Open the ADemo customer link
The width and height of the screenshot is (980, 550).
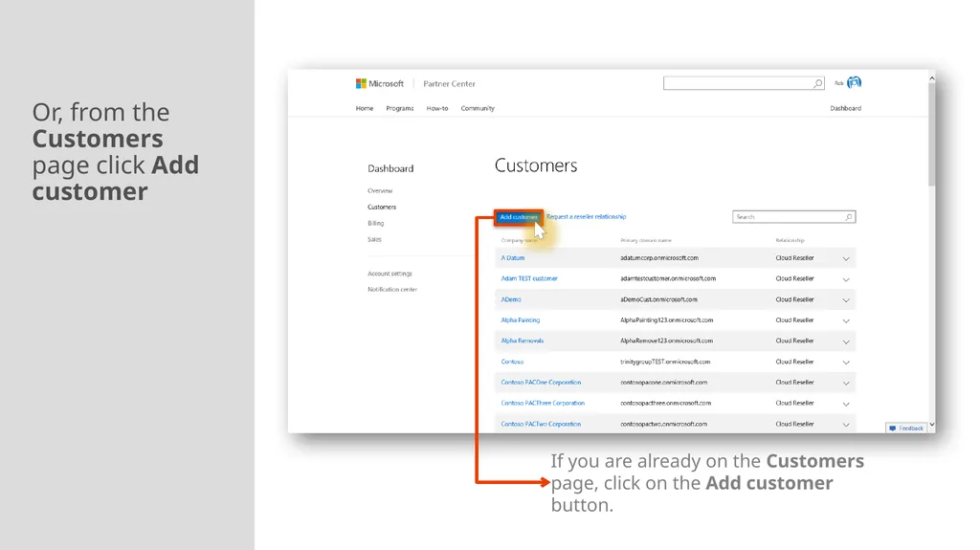click(511, 299)
